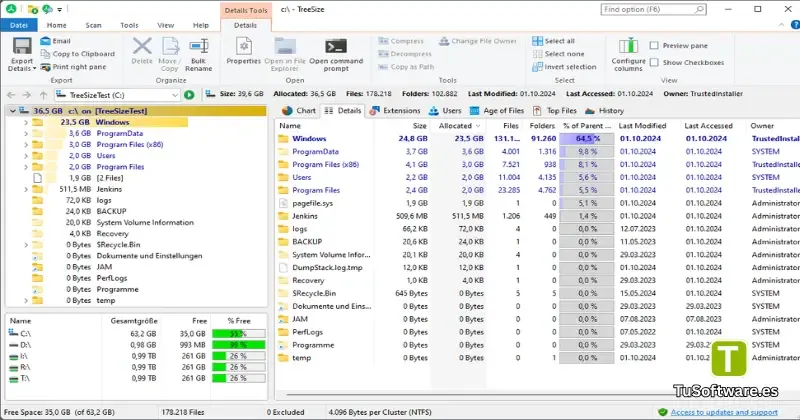Sort by the % of Parent column header

587,126
